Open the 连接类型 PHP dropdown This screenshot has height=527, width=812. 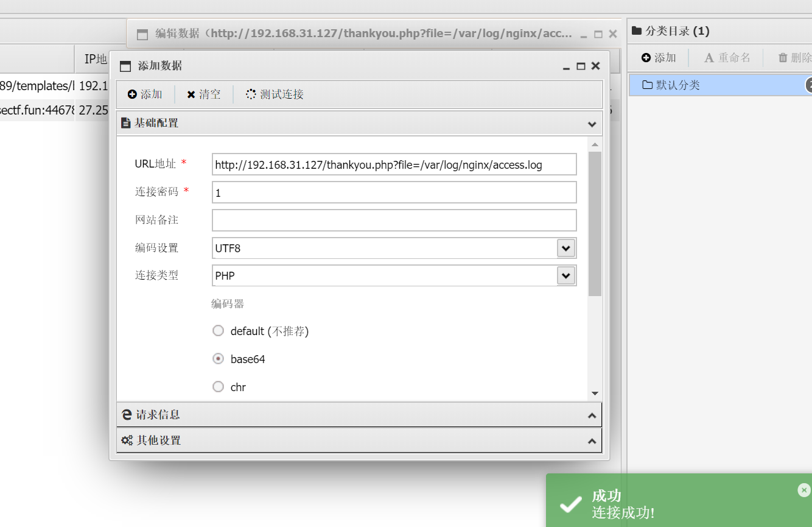(566, 275)
